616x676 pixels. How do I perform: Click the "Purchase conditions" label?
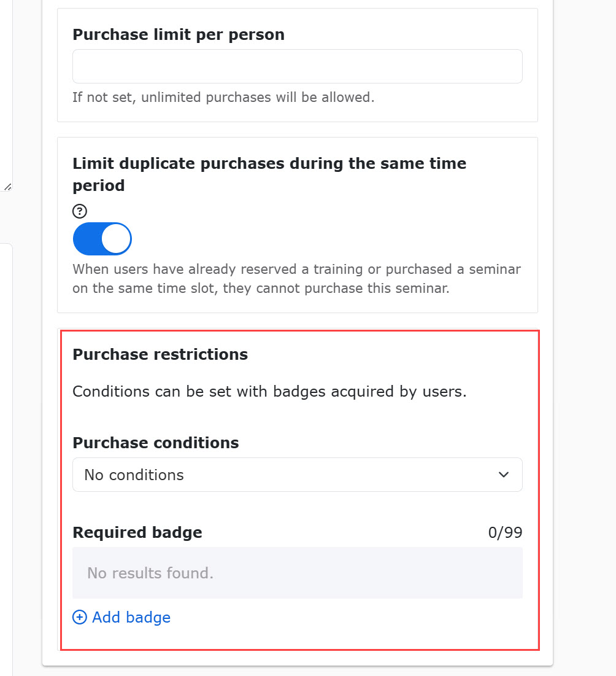coord(155,443)
